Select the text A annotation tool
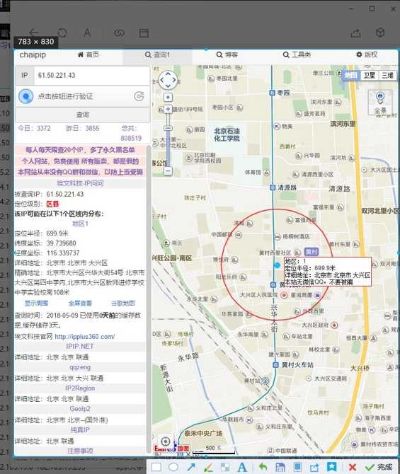Viewport: 400px width, 474px height. click(242, 467)
